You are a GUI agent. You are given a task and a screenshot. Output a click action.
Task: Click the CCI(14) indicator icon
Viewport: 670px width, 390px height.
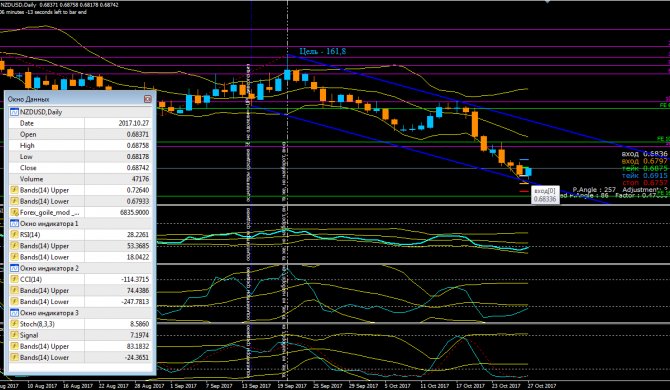pos(14,279)
